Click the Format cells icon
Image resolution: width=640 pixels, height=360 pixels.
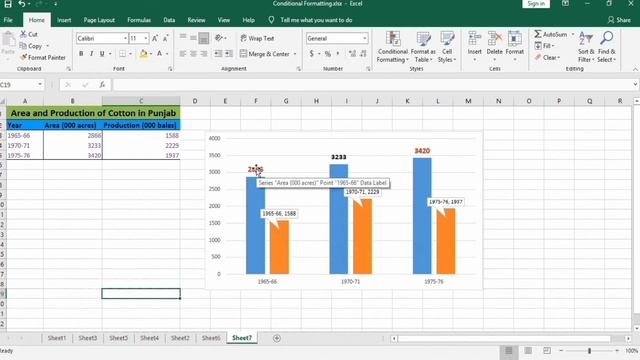[514, 38]
